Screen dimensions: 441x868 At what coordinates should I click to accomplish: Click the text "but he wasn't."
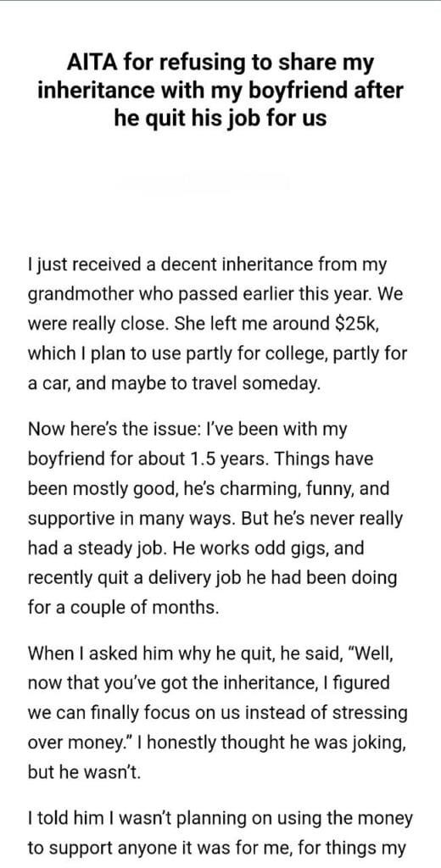84,771
